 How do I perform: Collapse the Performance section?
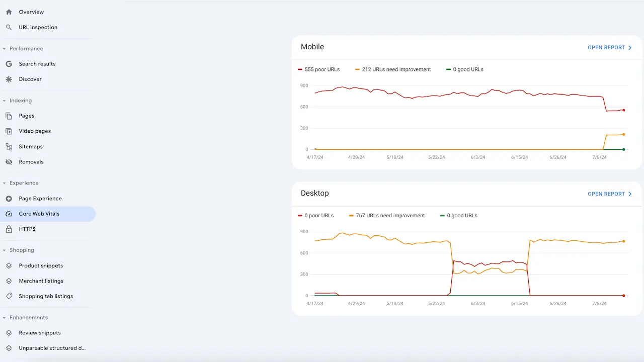pyautogui.click(x=5, y=48)
